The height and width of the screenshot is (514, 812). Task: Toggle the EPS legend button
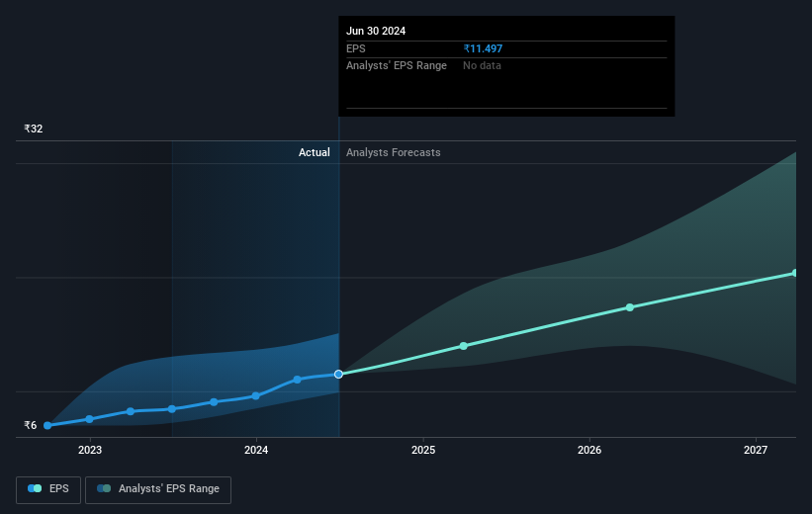point(48,489)
